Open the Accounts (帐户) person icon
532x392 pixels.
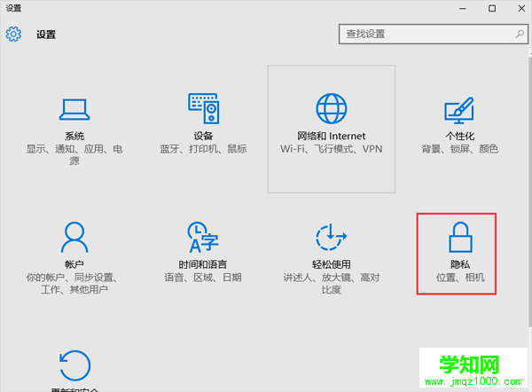click(74, 237)
